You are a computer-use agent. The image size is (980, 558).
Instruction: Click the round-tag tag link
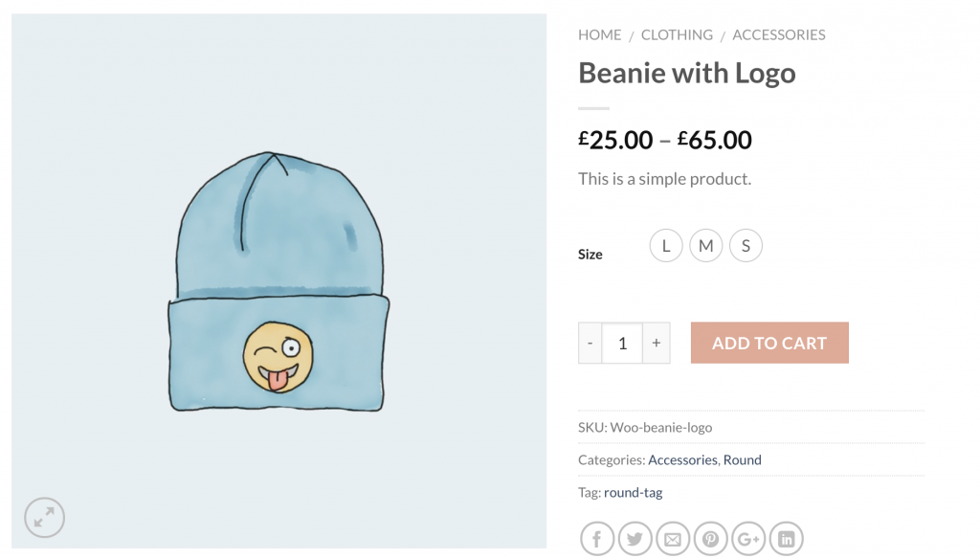pos(634,492)
